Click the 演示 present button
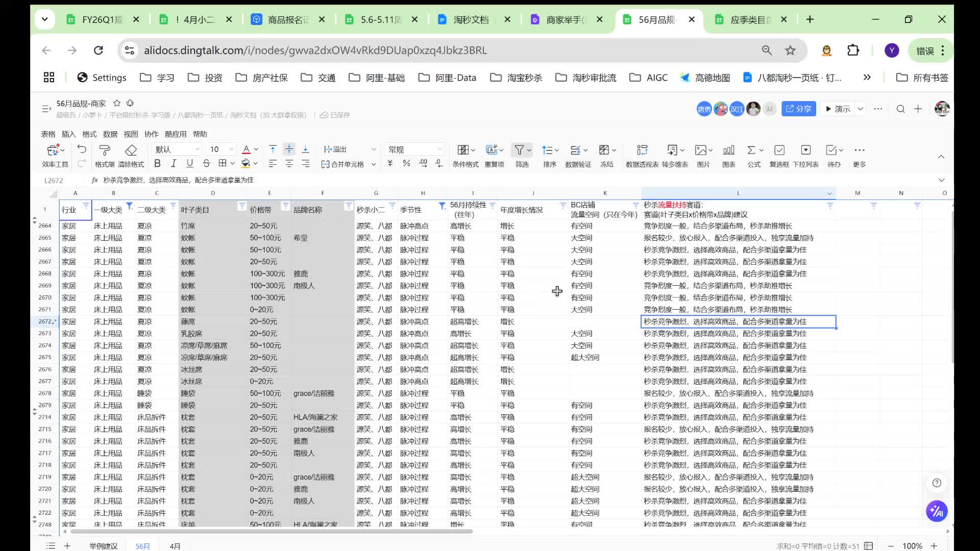980x551 pixels. [838, 109]
